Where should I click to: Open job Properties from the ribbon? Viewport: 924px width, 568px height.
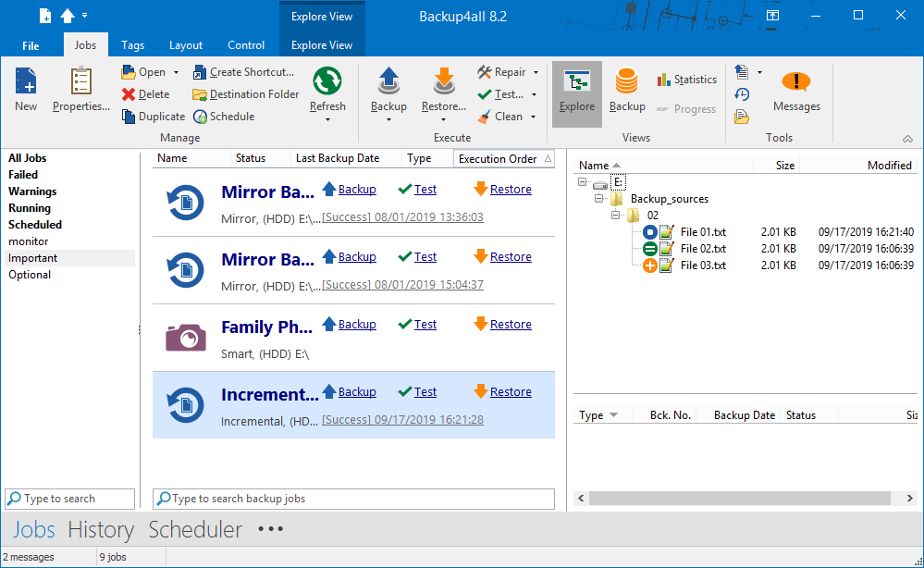click(x=80, y=82)
